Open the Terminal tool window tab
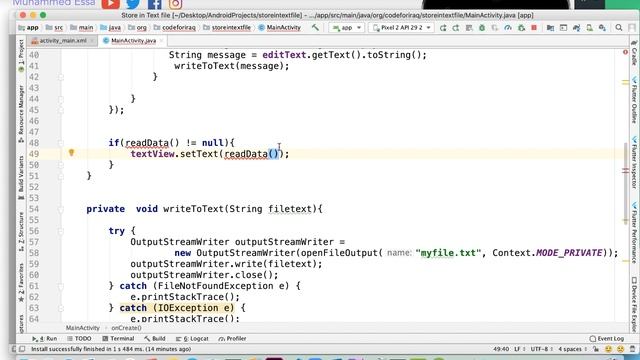The height and width of the screenshot is (360, 640). [118, 338]
